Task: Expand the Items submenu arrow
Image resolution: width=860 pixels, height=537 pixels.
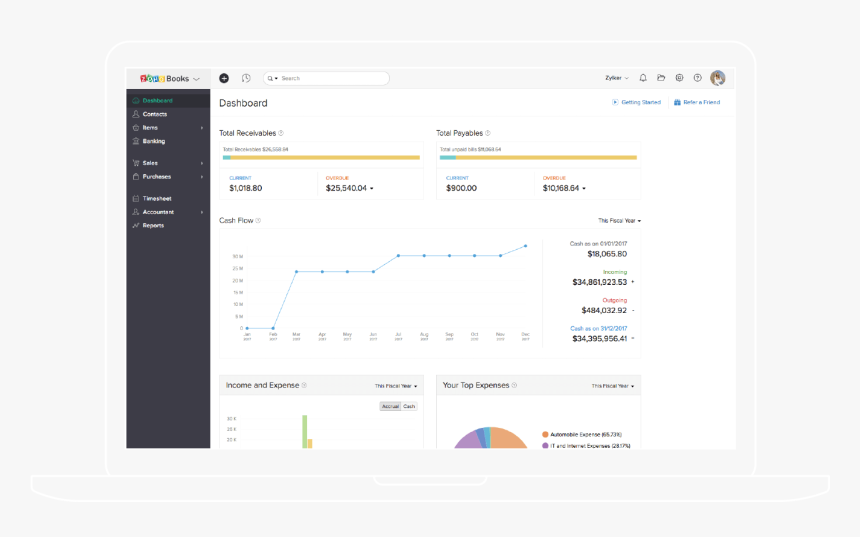Action: click(202, 128)
